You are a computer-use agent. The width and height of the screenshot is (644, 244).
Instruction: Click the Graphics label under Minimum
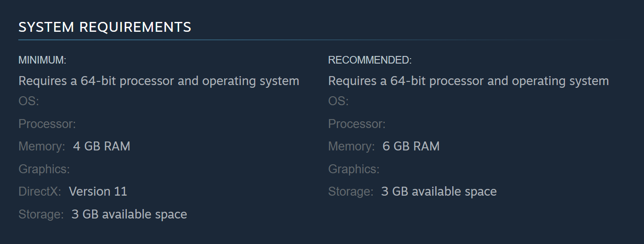(x=44, y=169)
